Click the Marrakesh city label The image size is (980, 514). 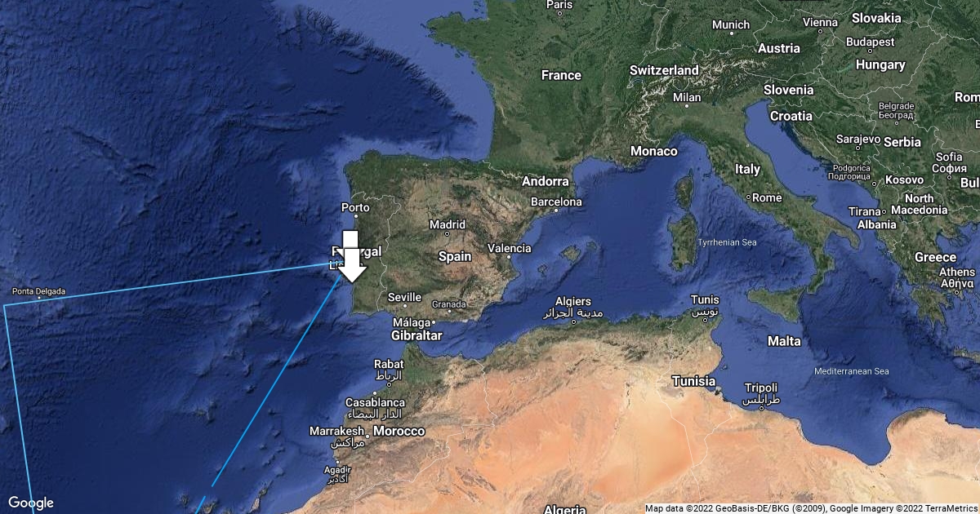336,431
